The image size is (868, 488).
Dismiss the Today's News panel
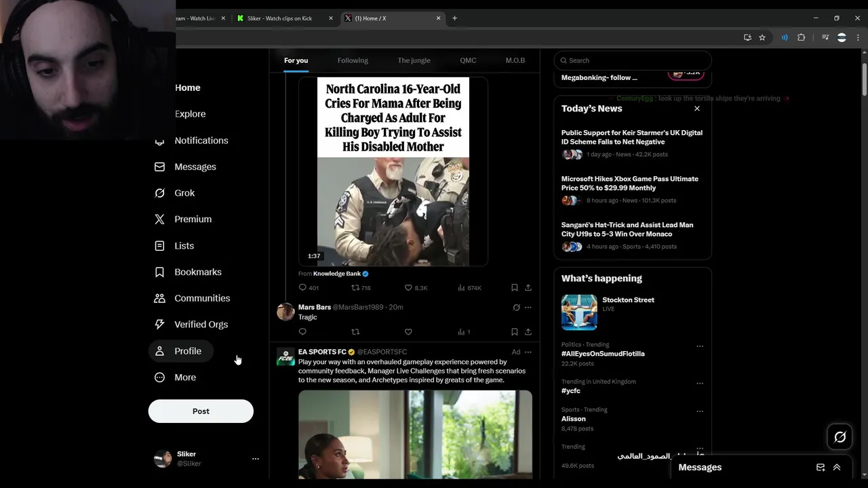[x=696, y=108]
